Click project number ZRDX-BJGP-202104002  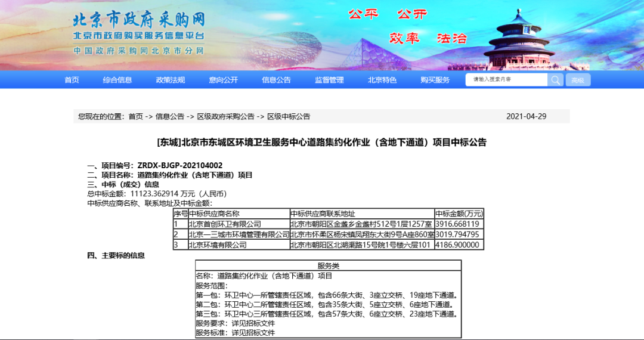click(x=180, y=165)
